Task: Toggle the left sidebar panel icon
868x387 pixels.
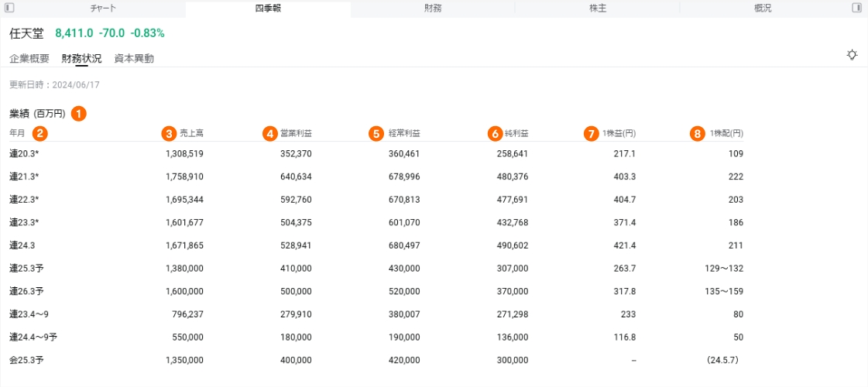Action: [10, 8]
